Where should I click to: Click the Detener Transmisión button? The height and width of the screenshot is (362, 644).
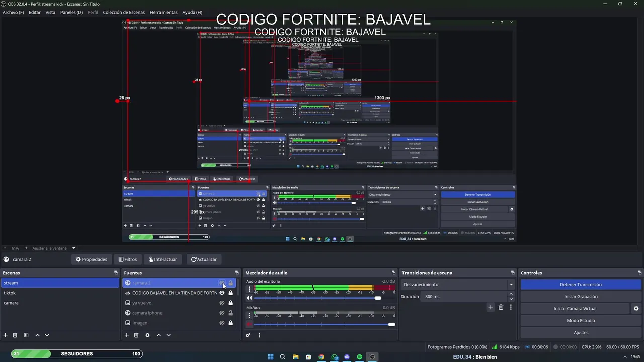581,285
